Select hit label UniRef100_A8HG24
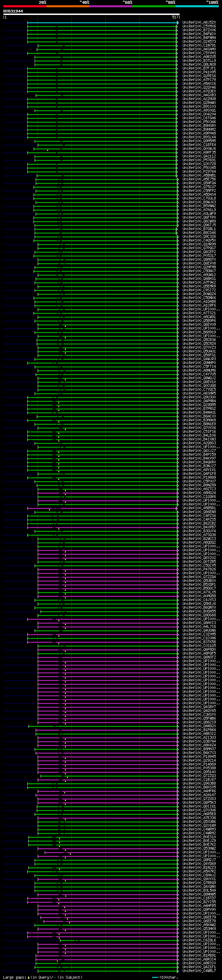 (x=199, y=493)
